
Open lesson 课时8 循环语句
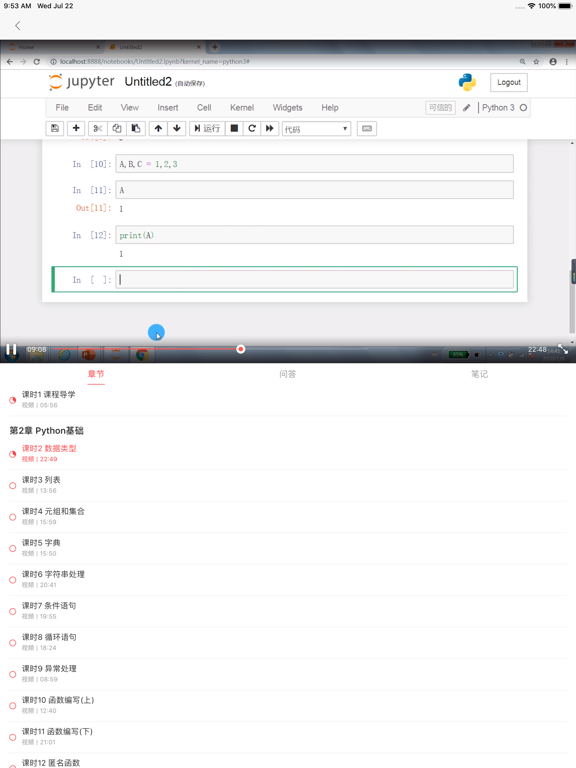(x=288, y=642)
